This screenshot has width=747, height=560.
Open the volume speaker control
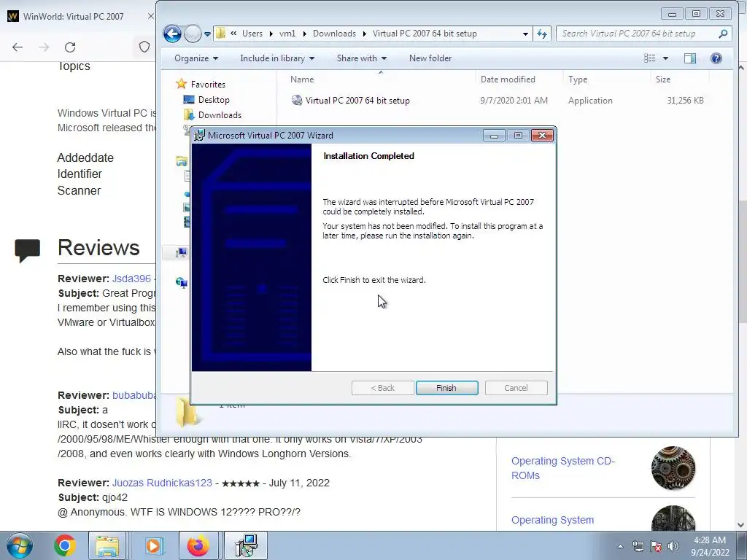click(x=673, y=546)
